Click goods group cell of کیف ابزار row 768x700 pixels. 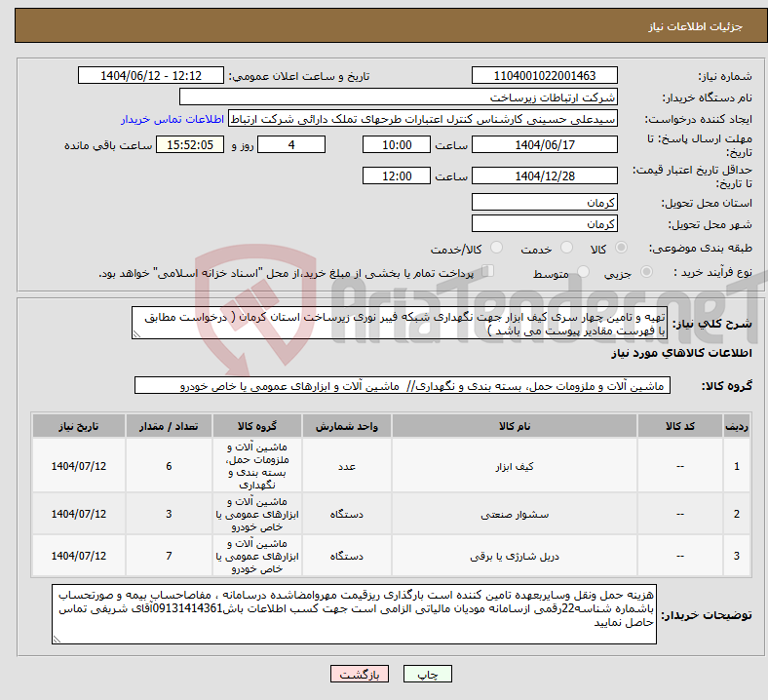(x=257, y=466)
